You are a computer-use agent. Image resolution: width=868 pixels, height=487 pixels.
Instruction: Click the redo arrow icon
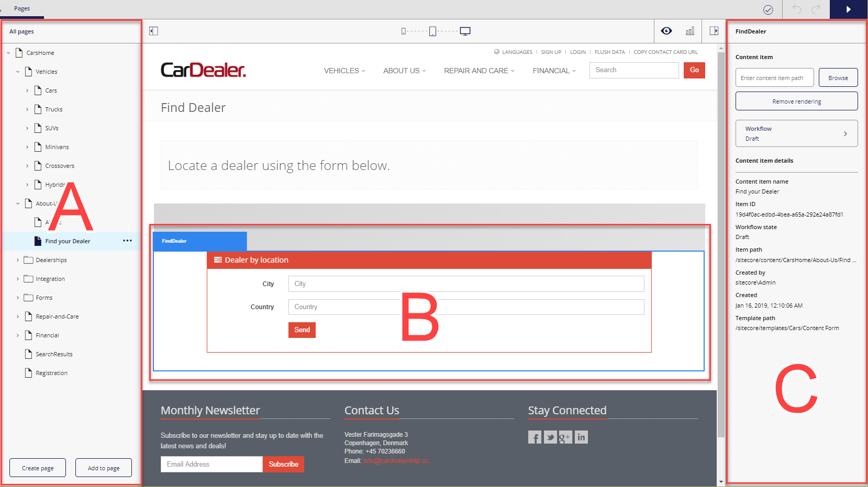[816, 9]
